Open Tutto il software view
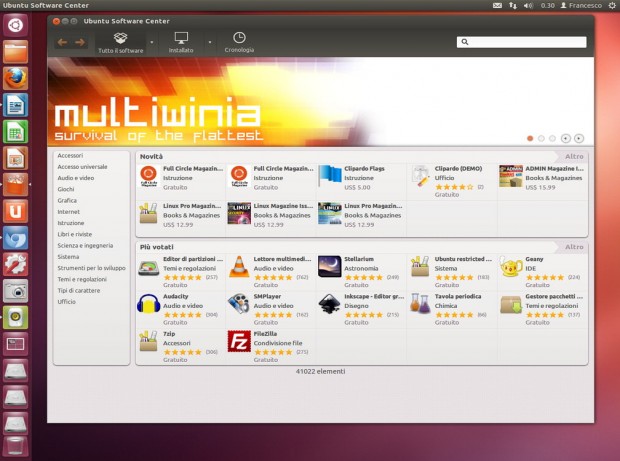 121,43
